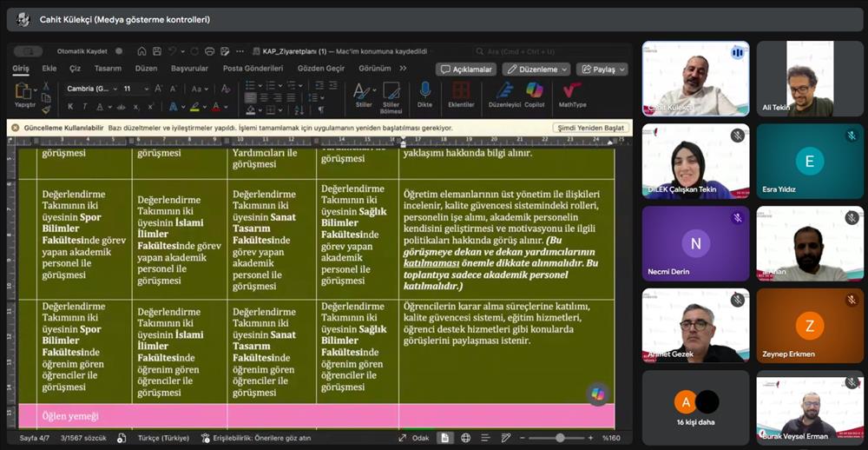868x450 pixels.
Task: Open the Gözden Geçir tab
Action: [x=321, y=69]
